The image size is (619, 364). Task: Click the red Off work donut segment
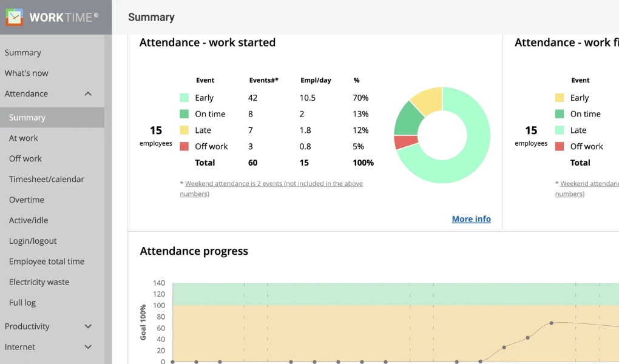405,142
